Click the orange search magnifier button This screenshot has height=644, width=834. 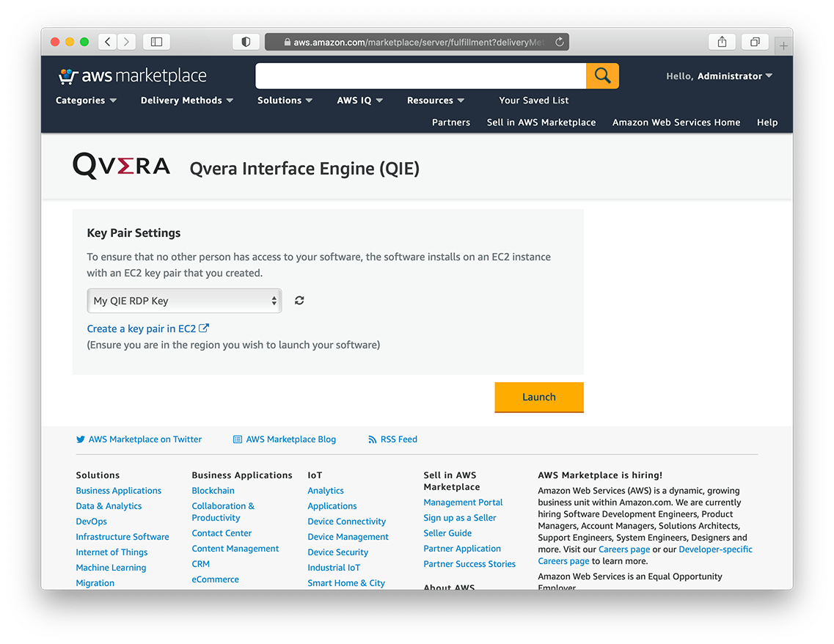coord(602,76)
